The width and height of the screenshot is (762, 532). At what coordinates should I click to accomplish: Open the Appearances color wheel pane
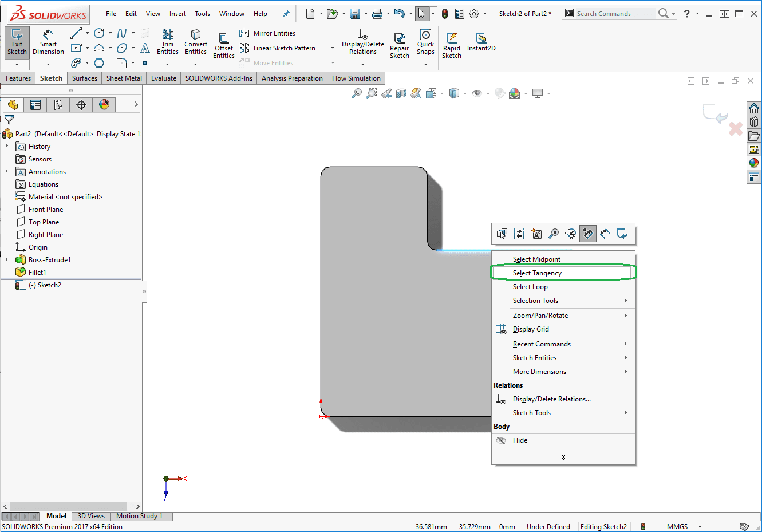(754, 163)
